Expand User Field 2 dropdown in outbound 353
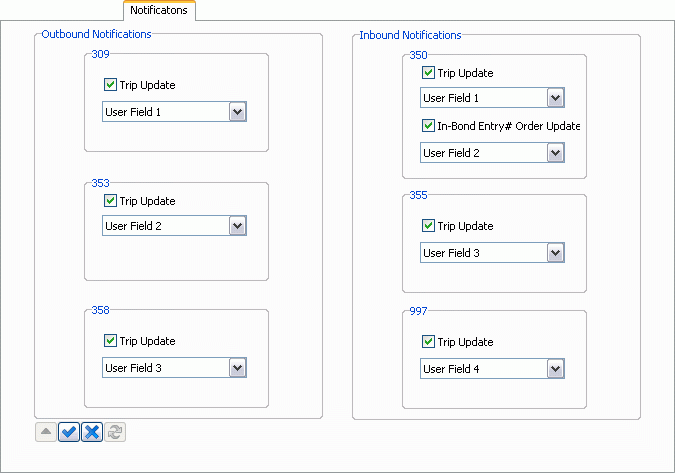Viewport: 675px width, 473px height. pyautogui.click(x=238, y=226)
